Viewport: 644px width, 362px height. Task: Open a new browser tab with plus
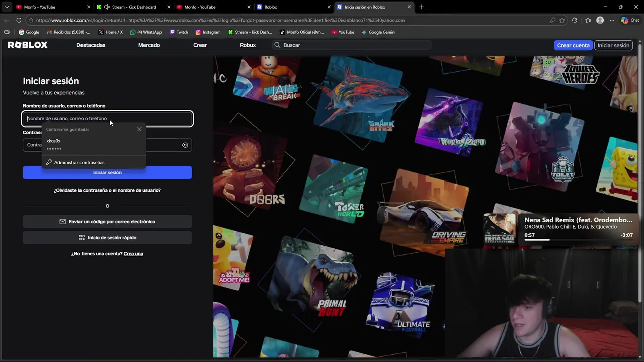(421, 7)
